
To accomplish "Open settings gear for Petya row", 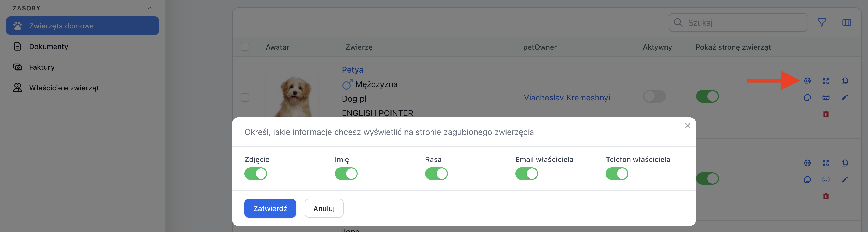I will (x=807, y=81).
